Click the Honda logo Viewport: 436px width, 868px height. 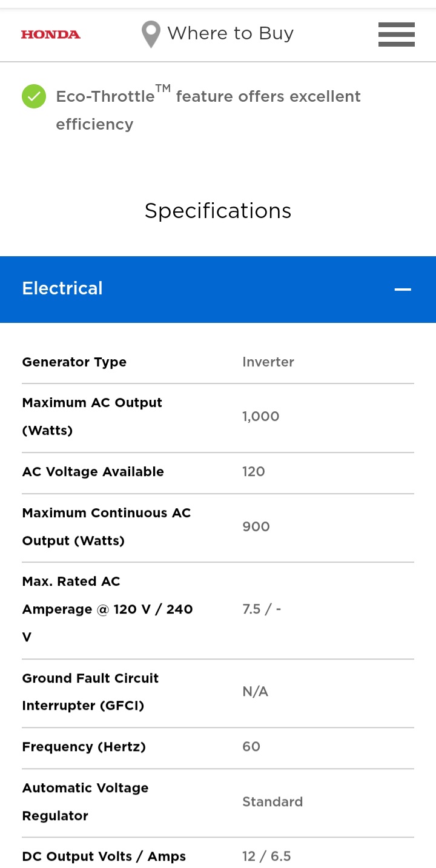pos(50,35)
